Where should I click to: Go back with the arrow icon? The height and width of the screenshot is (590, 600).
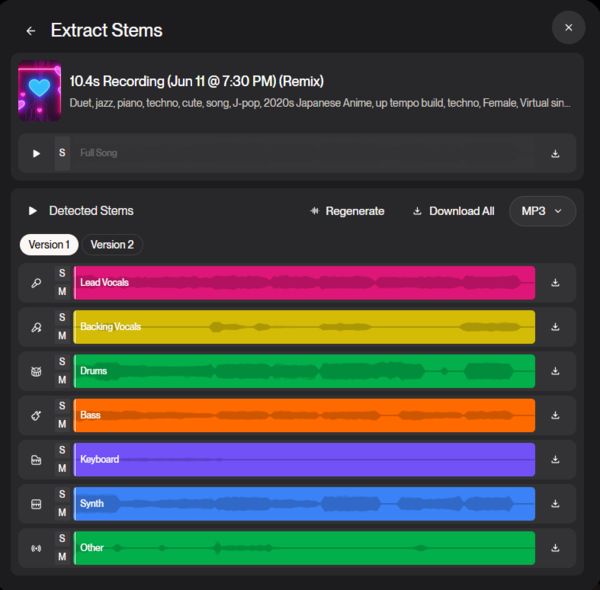click(x=31, y=30)
